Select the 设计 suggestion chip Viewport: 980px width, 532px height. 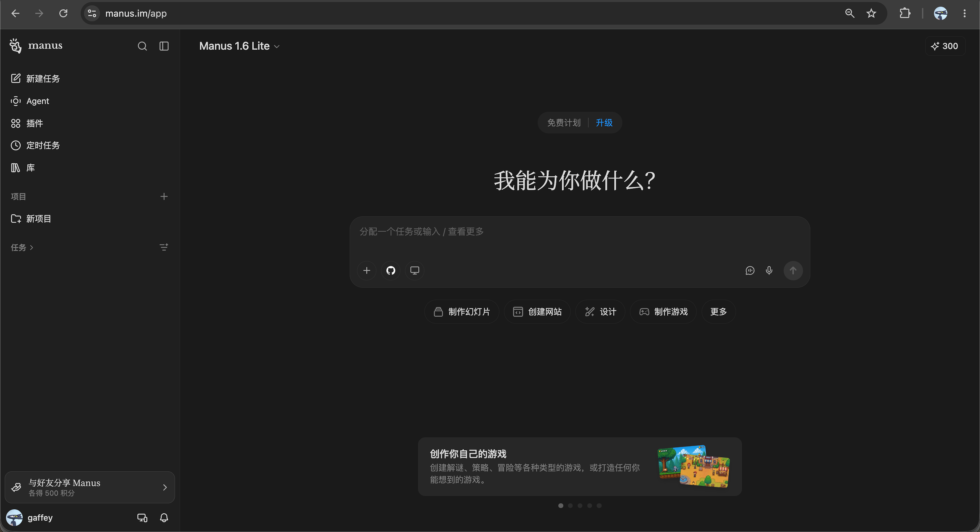(x=600, y=312)
